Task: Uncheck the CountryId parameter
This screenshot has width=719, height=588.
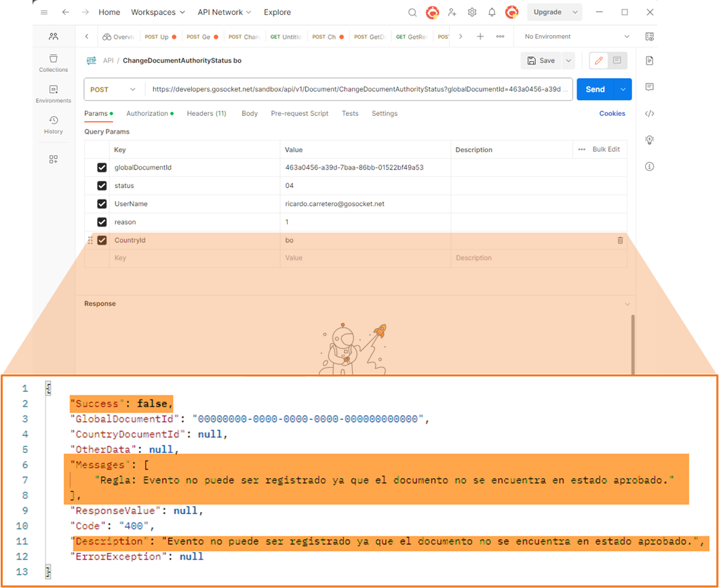Action: coord(102,240)
